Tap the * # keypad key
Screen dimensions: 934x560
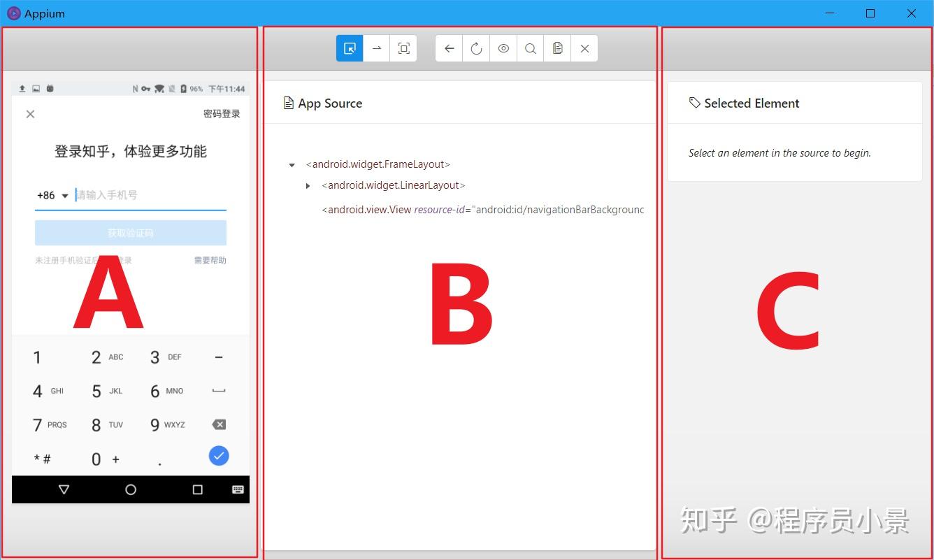[42, 459]
